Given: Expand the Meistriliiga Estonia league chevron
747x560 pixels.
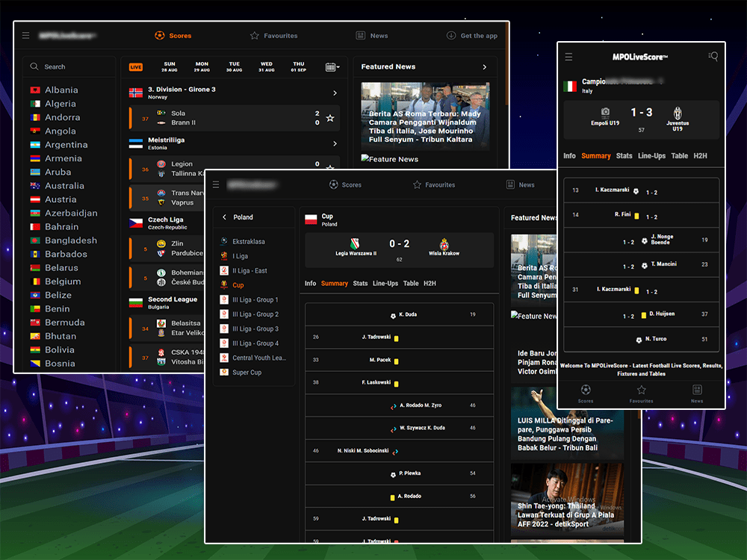Looking at the screenshot, I should 334,143.
